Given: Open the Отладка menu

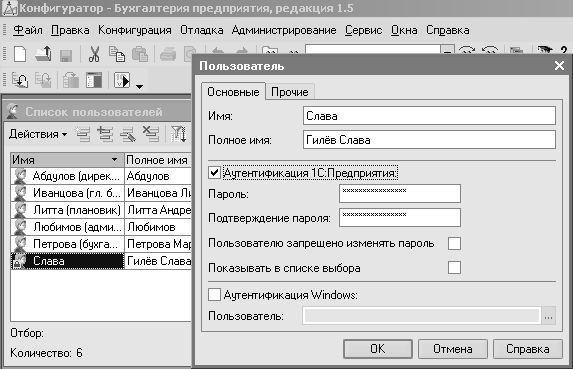Looking at the screenshot, I should pyautogui.click(x=202, y=30).
